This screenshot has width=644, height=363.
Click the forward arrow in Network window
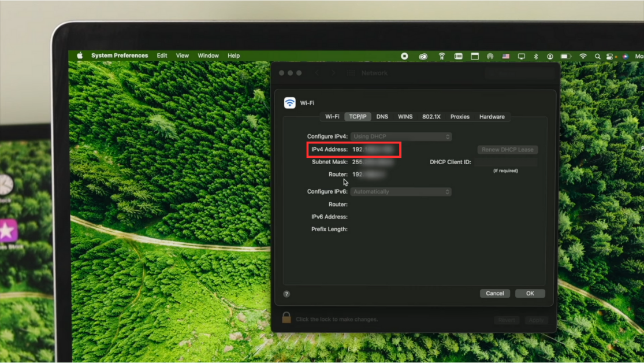333,73
